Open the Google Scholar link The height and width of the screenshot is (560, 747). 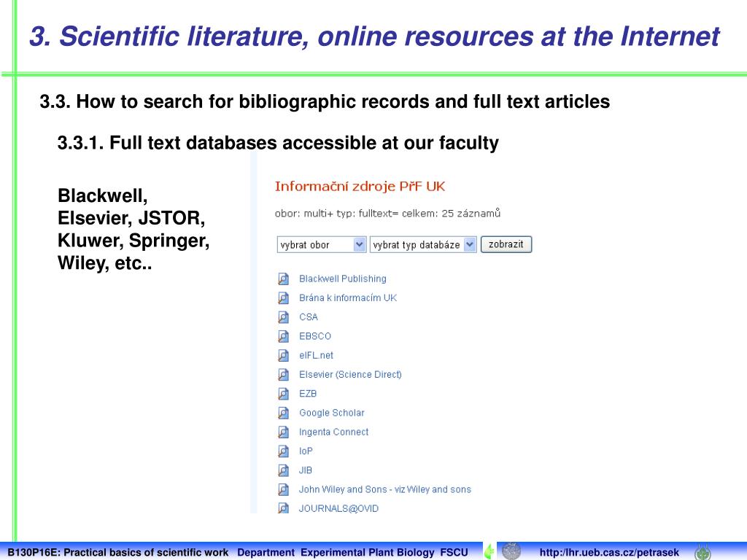pyautogui.click(x=332, y=413)
